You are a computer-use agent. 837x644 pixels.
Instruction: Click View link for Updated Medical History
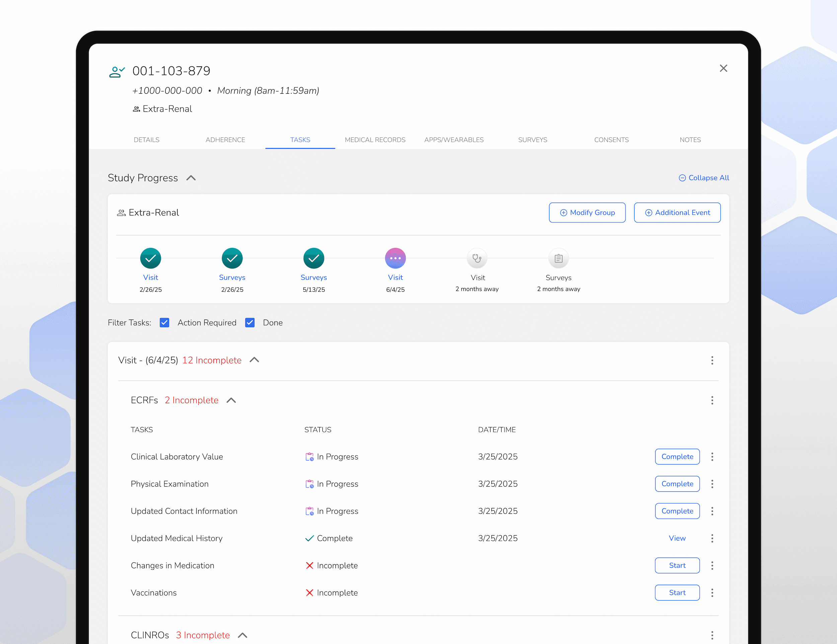[x=677, y=538]
